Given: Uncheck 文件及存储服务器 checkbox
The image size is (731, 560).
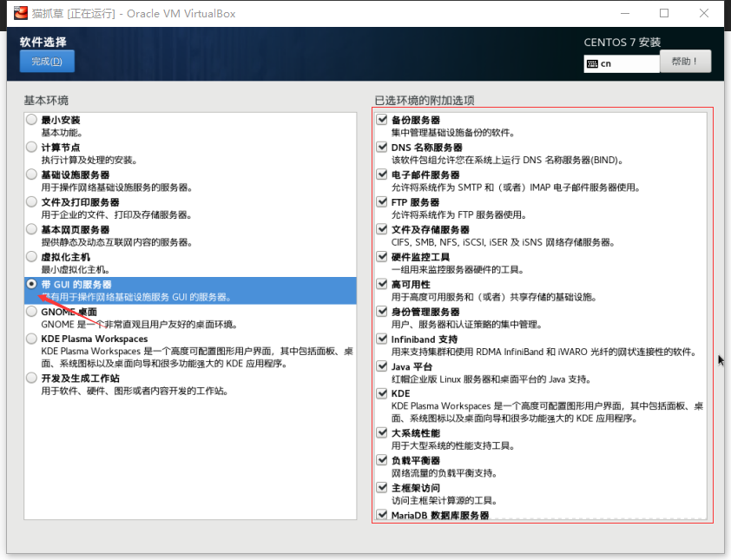Looking at the screenshot, I should (x=382, y=229).
